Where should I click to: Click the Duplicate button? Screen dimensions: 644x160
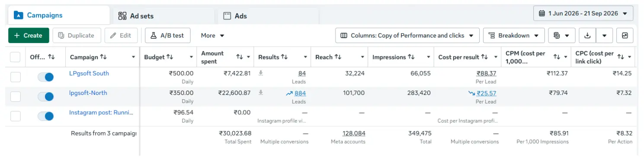point(77,35)
